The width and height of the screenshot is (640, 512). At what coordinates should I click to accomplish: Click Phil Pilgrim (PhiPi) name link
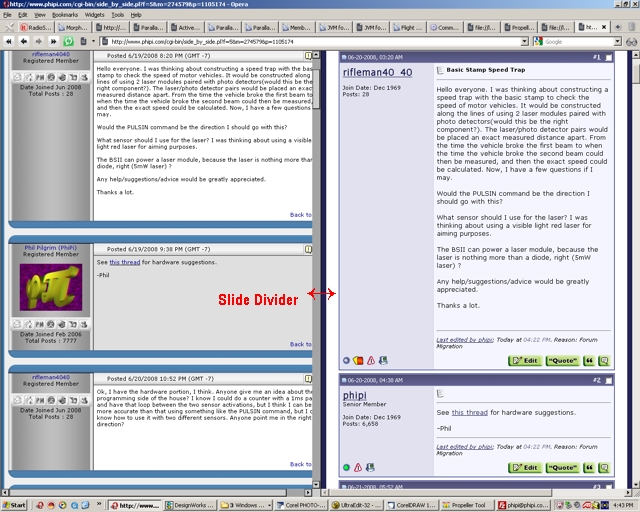(x=51, y=247)
